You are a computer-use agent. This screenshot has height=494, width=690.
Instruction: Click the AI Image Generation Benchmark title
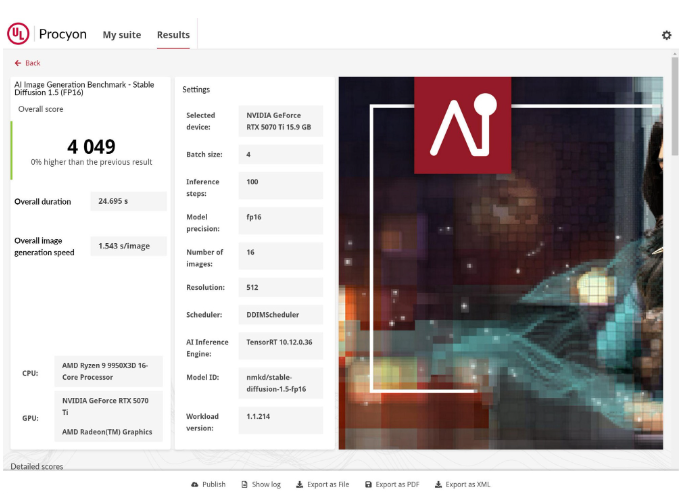coord(84,88)
